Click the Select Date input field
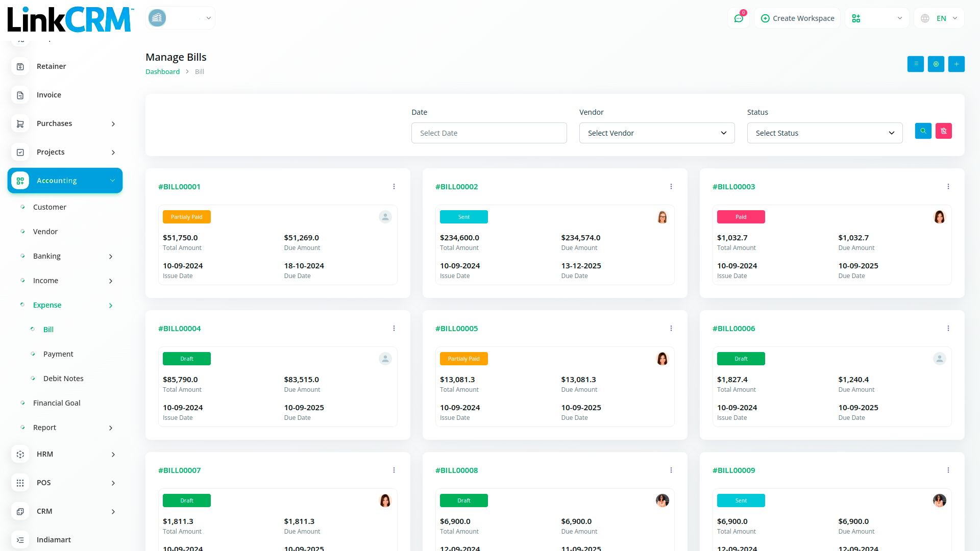This screenshot has height=551, width=980. (x=488, y=133)
